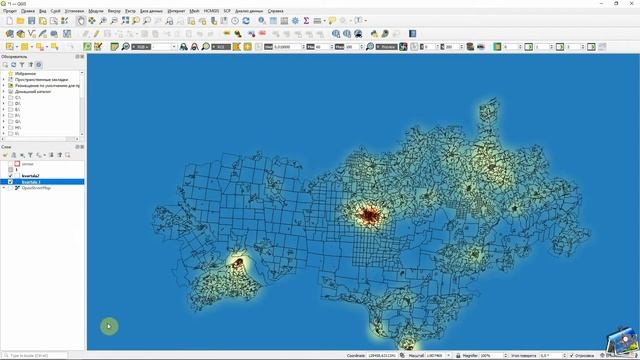Toggle the Render checkbox in status bar

[x=571, y=356]
